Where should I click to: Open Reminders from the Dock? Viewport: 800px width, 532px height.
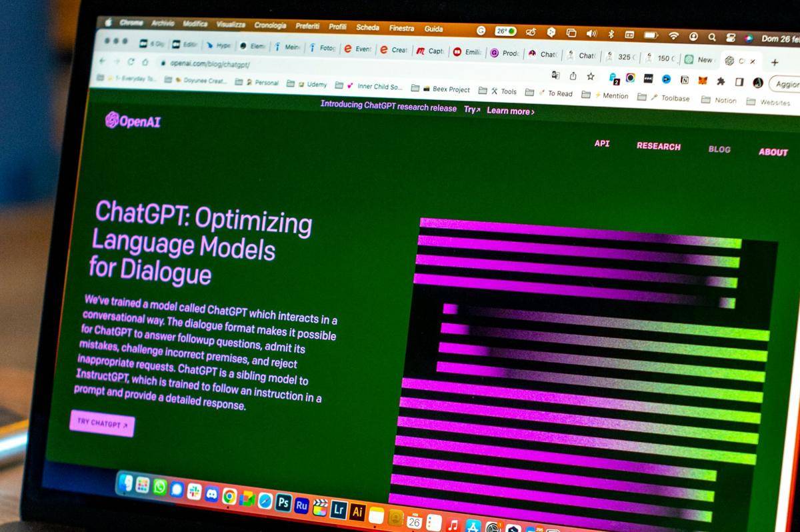tap(434, 523)
